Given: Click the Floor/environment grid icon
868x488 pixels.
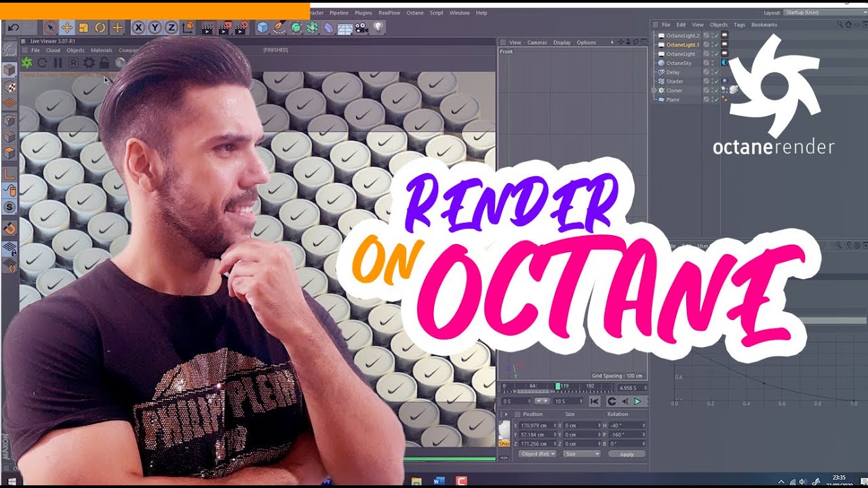Looking at the screenshot, I should [345, 28].
